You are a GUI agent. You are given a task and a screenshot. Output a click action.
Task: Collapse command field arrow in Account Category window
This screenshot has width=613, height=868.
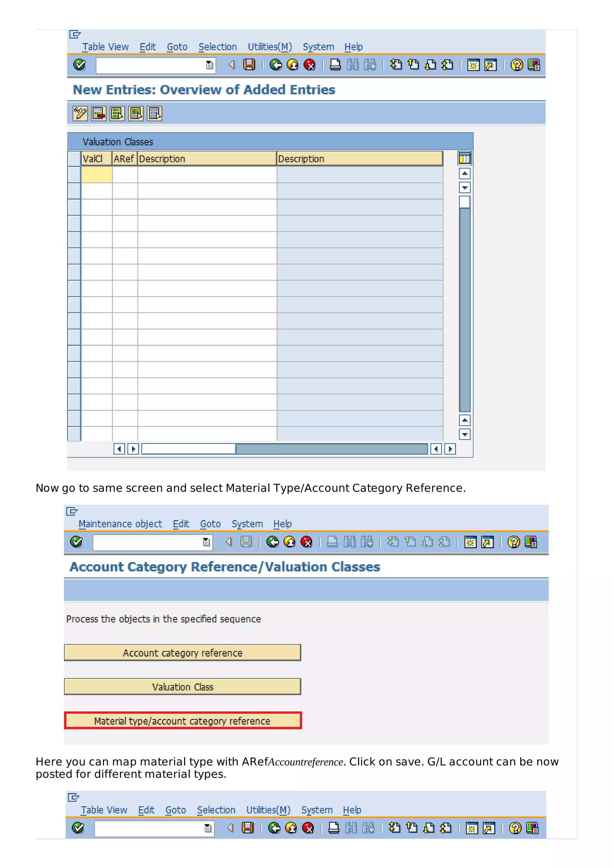pos(229,542)
